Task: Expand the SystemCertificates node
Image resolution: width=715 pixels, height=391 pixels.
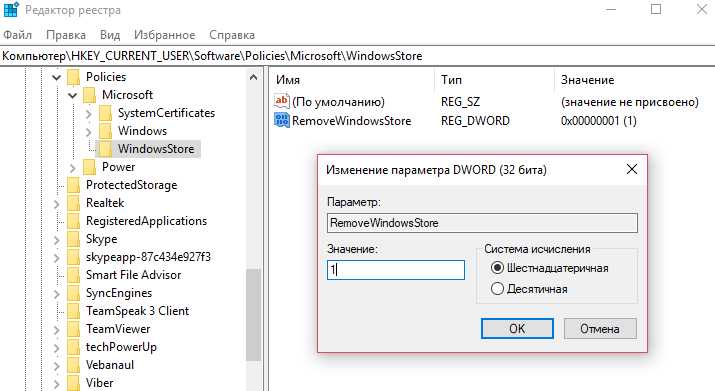Action: 89,114
